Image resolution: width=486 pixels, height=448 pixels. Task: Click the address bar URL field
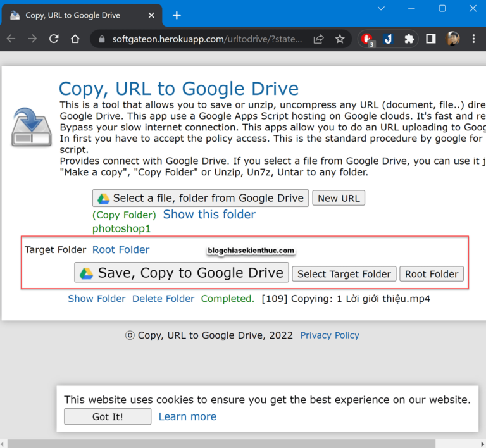[207, 39]
